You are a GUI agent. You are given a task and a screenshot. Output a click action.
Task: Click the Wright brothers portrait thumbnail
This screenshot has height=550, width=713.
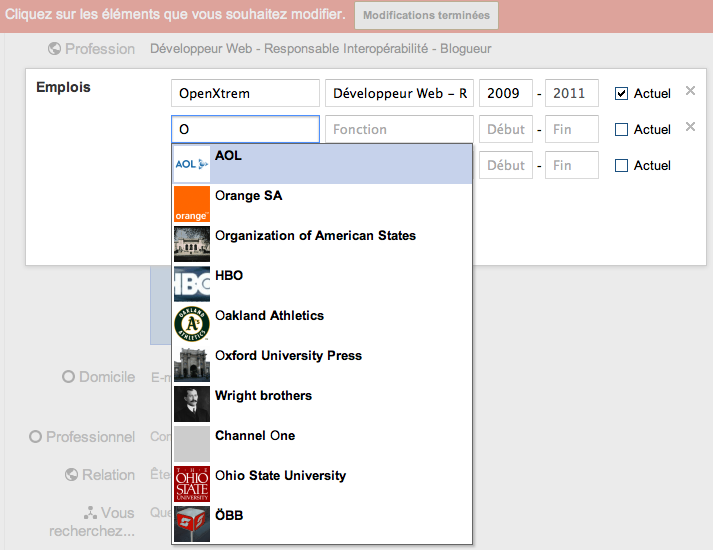click(x=191, y=404)
